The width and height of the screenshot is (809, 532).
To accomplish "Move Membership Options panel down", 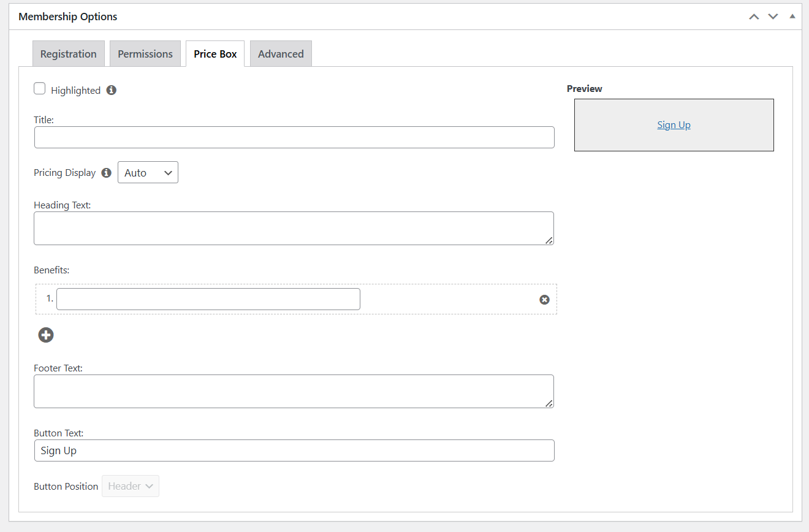I will pos(773,17).
